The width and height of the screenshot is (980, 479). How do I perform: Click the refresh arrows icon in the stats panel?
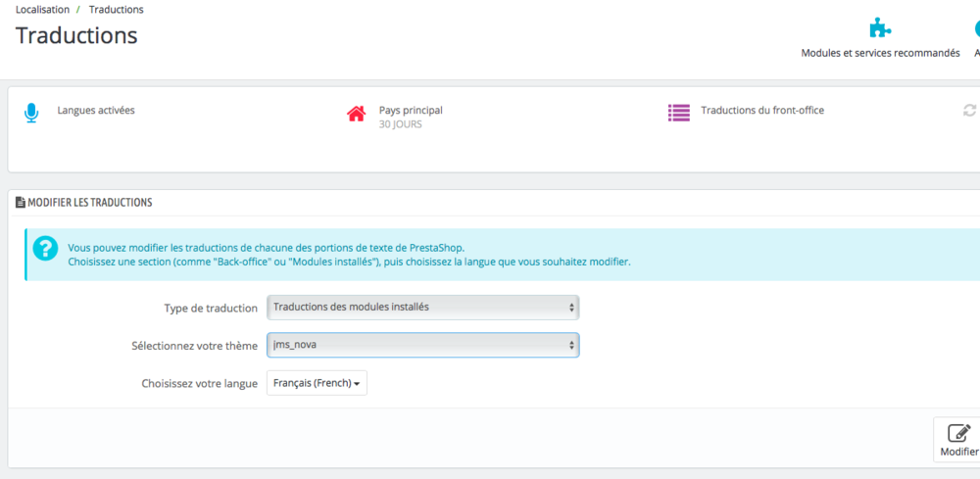(x=969, y=111)
